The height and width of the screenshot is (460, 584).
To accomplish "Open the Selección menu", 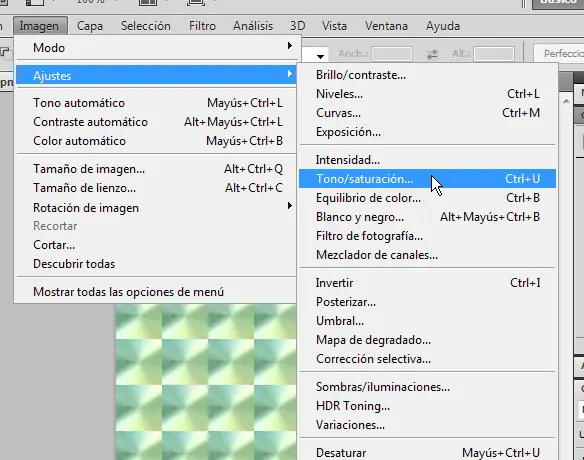I will 146,26.
